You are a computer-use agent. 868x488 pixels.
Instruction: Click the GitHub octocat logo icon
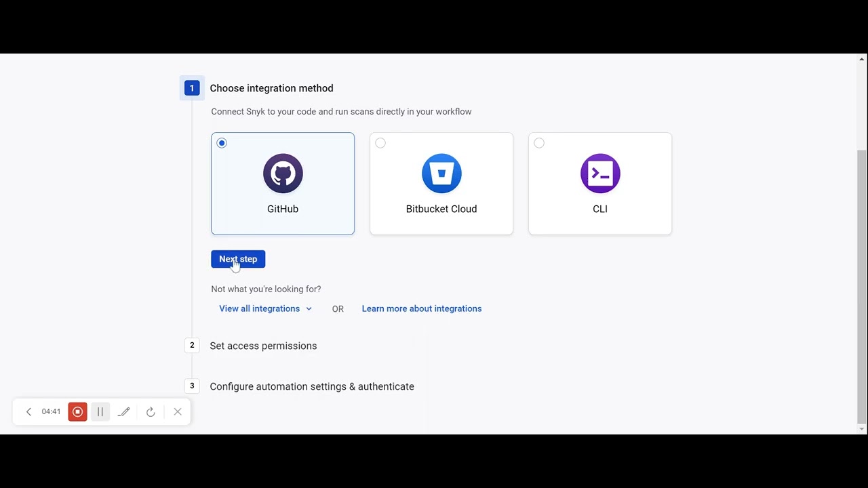pos(283,174)
